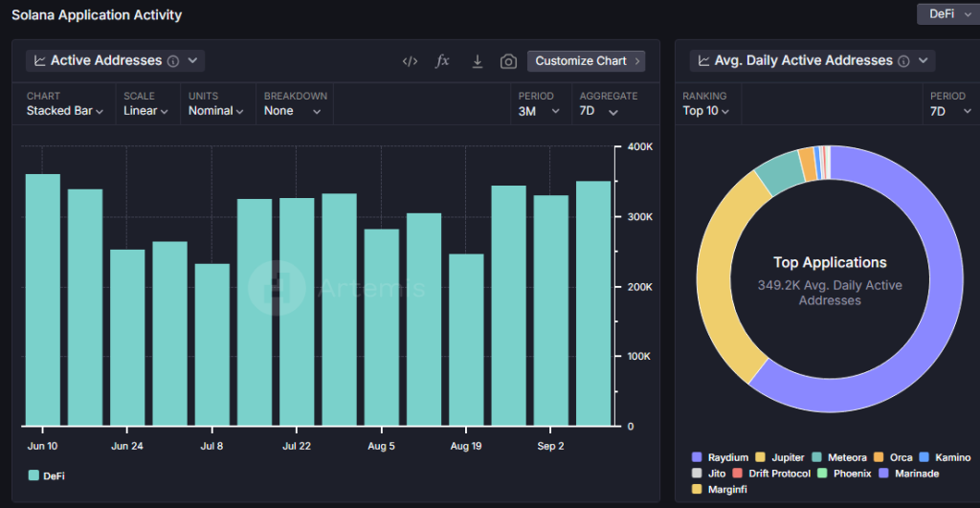Viewport: 980px width, 508px height.
Task: Toggle Raydium in the donut legend
Action: point(720,457)
